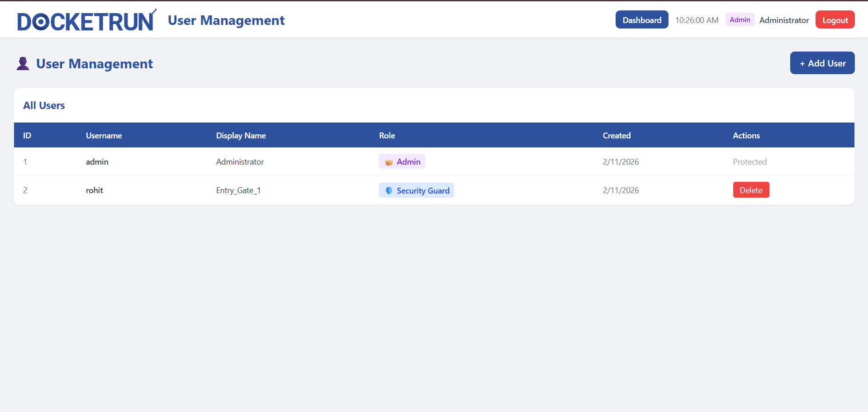Click the shield icon in Security Guard badge

click(x=389, y=191)
